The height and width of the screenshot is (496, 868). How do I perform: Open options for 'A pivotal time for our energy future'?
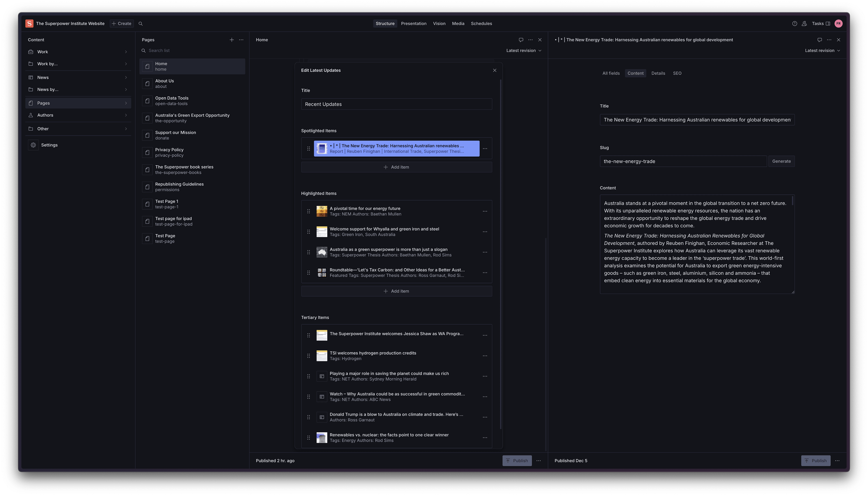coord(485,211)
